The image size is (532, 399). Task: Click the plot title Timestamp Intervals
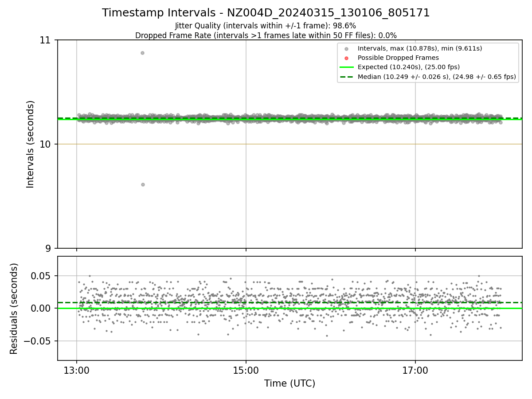pyautogui.click(x=266, y=13)
